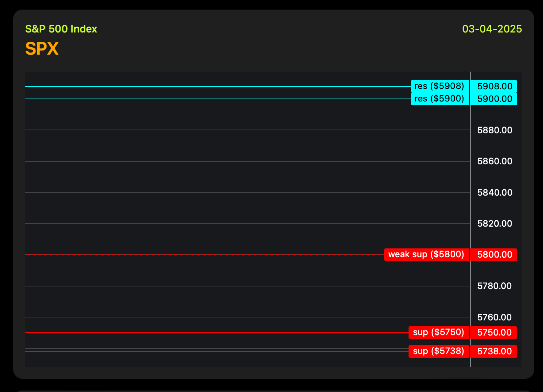Click the 5780.00 axis value
This screenshot has width=543, height=392.
pos(495,286)
